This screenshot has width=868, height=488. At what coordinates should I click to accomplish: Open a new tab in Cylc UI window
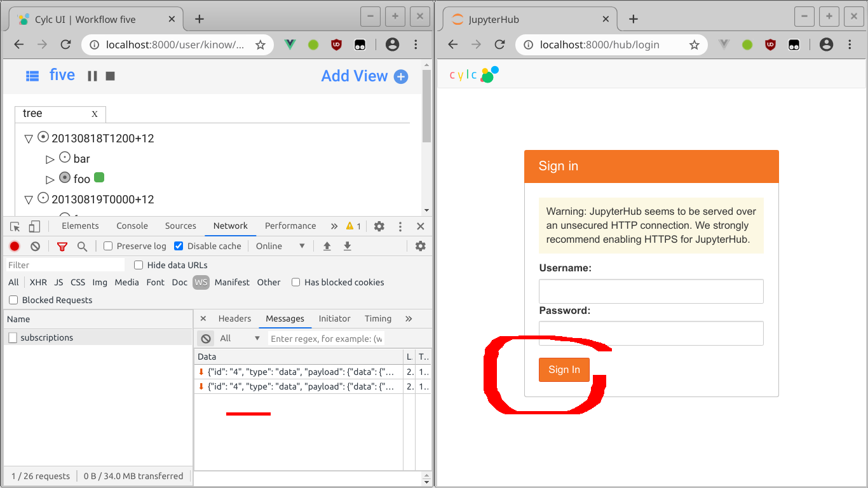pos(200,19)
